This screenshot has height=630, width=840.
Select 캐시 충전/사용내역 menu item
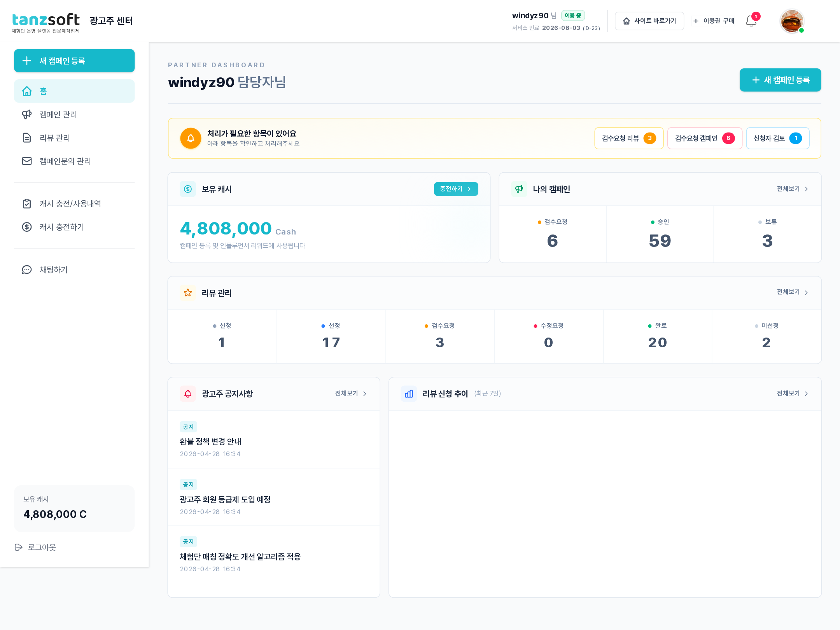tap(74, 204)
